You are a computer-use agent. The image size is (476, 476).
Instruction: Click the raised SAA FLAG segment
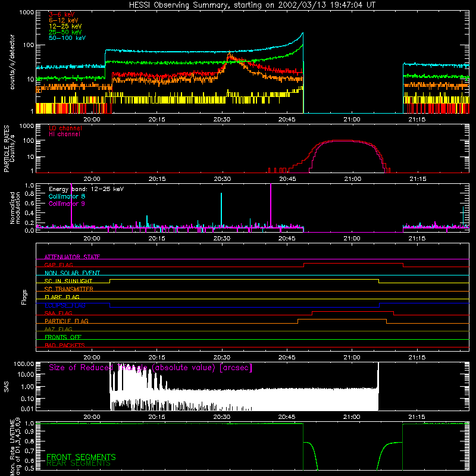click(353, 311)
